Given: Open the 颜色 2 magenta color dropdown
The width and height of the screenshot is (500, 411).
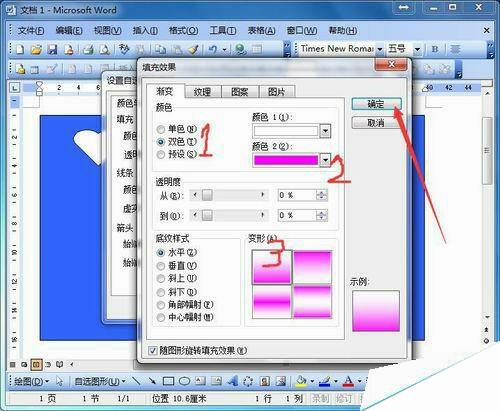Looking at the screenshot, I should (325, 160).
